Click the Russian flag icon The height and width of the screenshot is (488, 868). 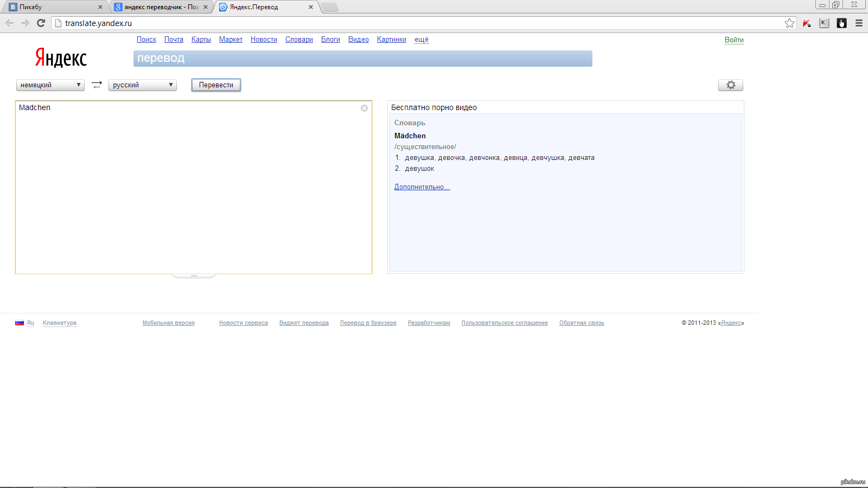pos(20,323)
